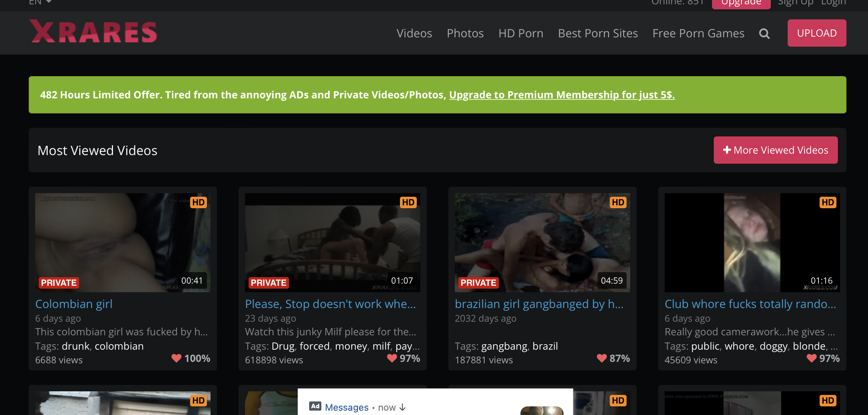Click the '01:16' duration label
Viewport: 868px width, 415px height.
coord(821,280)
